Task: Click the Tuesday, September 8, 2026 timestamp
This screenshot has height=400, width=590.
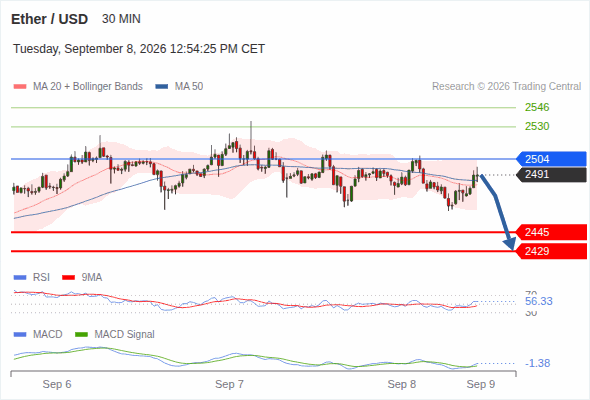Action: (x=139, y=49)
